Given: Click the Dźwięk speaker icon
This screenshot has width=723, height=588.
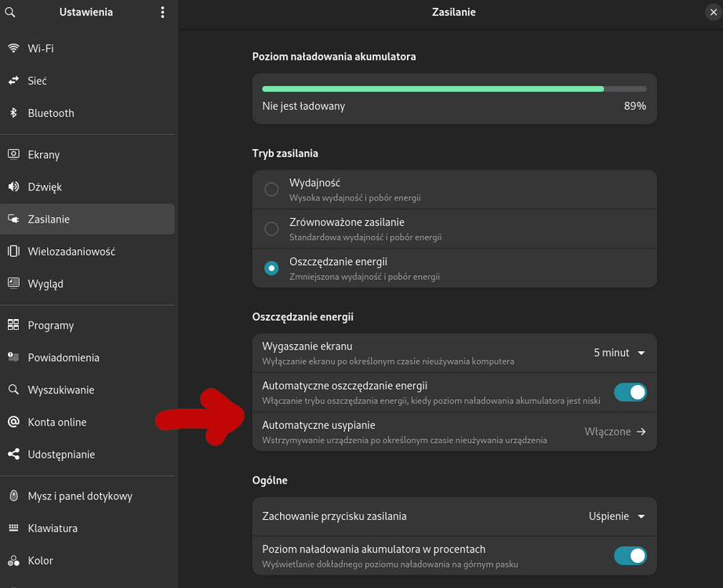Looking at the screenshot, I should coord(13,187).
